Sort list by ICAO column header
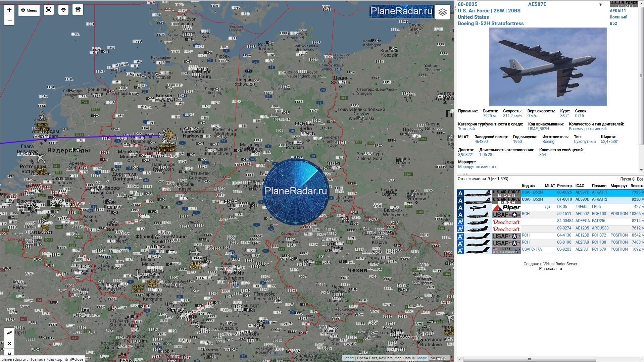The image size is (644, 362). (x=580, y=186)
